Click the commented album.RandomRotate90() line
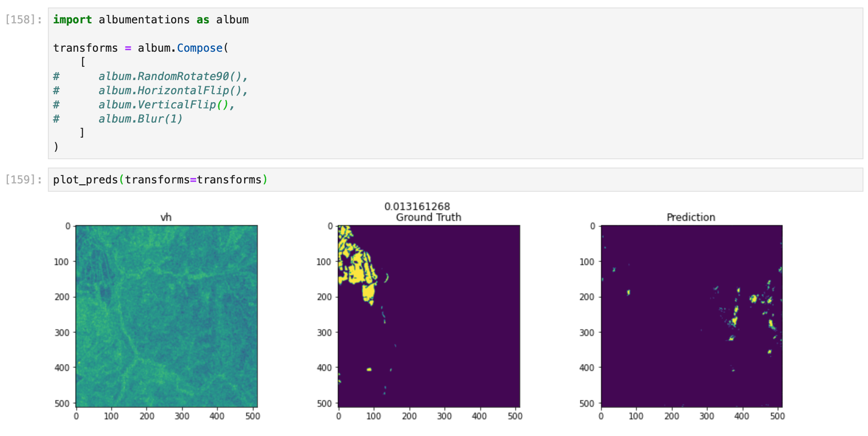Viewport: 868px width, 436px height. (150, 76)
